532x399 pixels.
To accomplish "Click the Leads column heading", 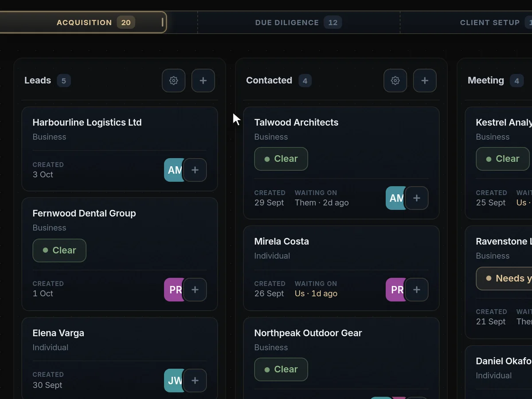I will point(38,80).
